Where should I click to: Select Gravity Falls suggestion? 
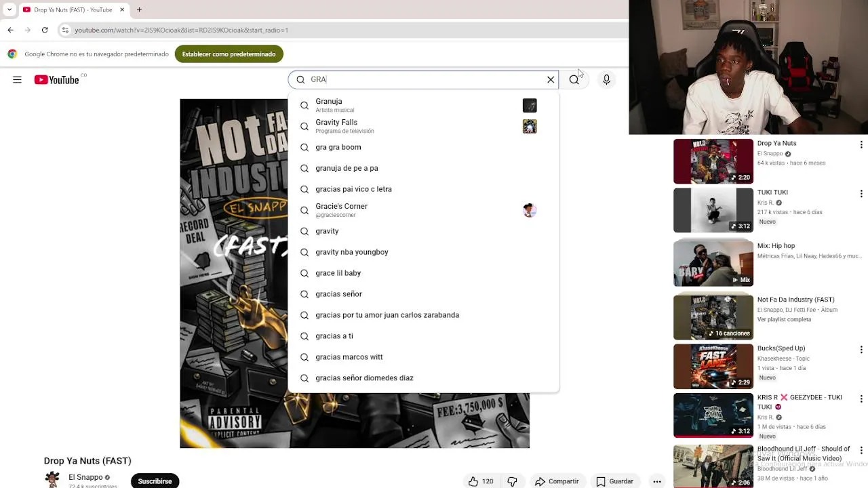423,126
